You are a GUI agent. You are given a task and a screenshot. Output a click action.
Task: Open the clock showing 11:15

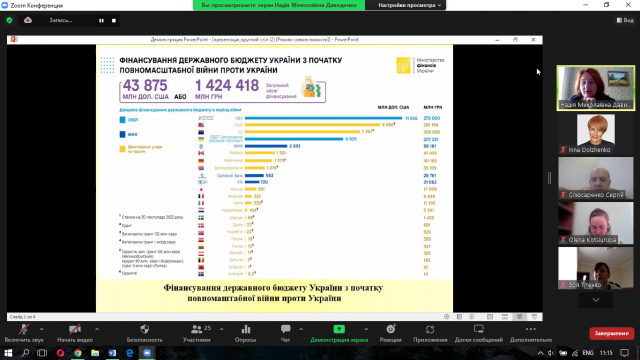pos(606,353)
